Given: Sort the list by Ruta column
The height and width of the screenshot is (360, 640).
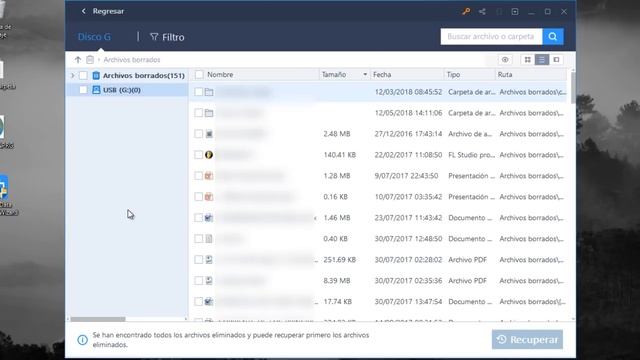Looking at the screenshot, I should pos(505,75).
